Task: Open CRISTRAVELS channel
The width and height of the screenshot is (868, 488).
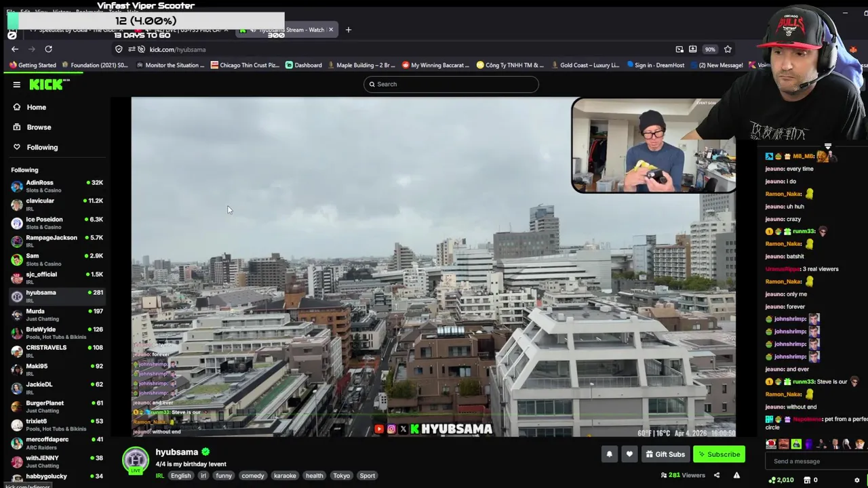Action: [x=57, y=351]
